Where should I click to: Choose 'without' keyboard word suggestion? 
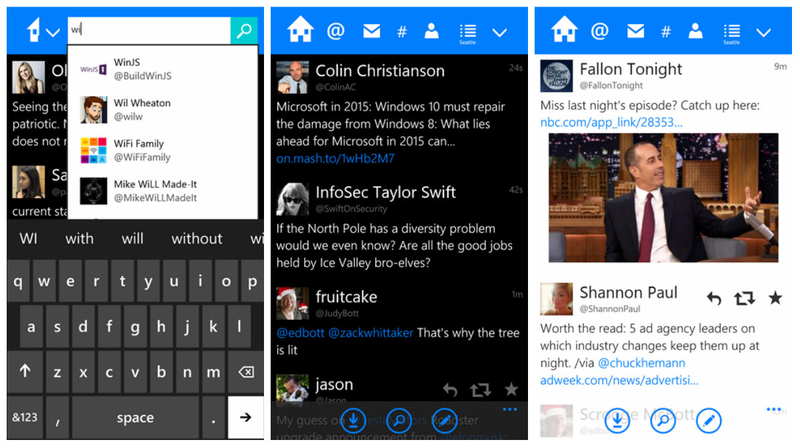pyautogui.click(x=197, y=238)
